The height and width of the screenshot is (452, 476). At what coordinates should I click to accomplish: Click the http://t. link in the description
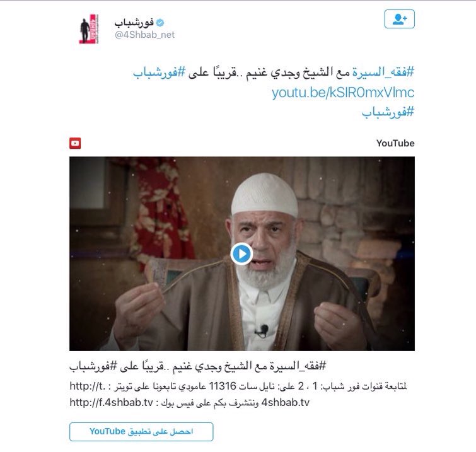tap(88, 386)
